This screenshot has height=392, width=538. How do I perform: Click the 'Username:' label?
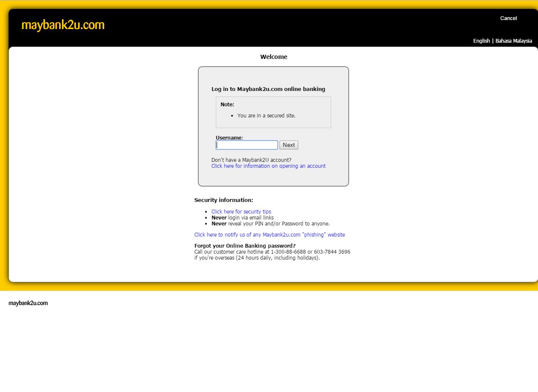pos(229,137)
